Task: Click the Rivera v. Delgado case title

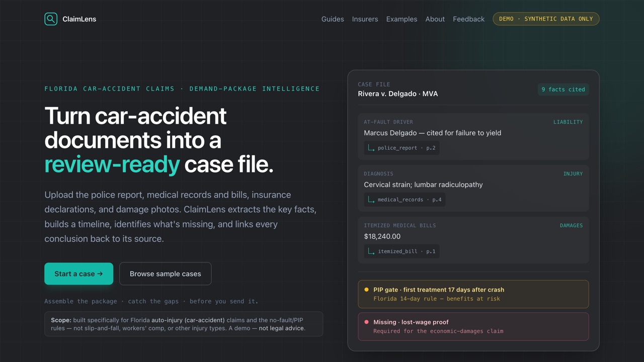Action: pos(398,94)
